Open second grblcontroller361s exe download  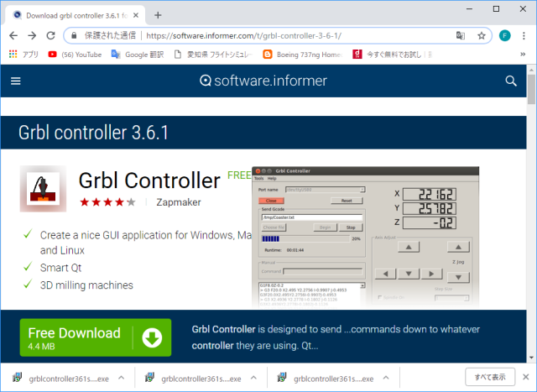pos(193,379)
